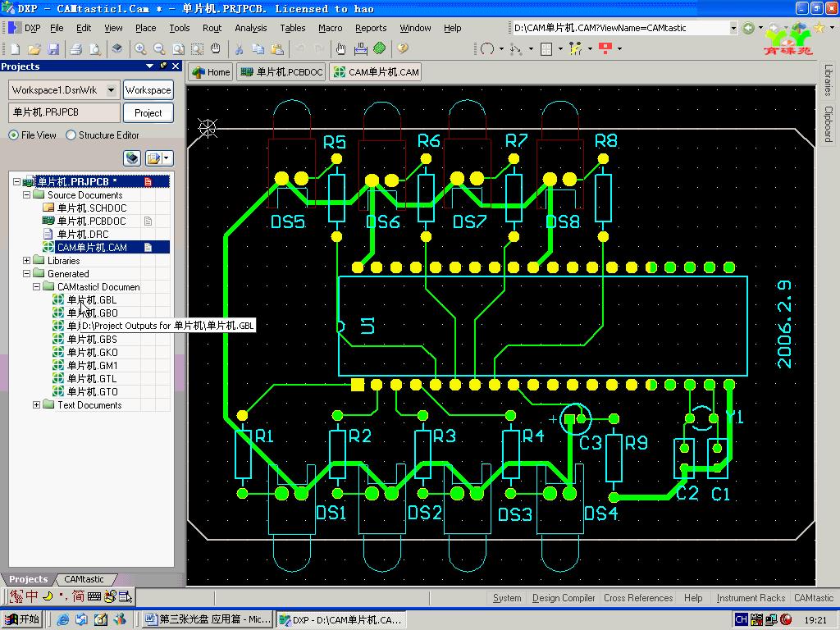Open the Tables menu
This screenshot has height=630, width=840.
[x=293, y=28]
